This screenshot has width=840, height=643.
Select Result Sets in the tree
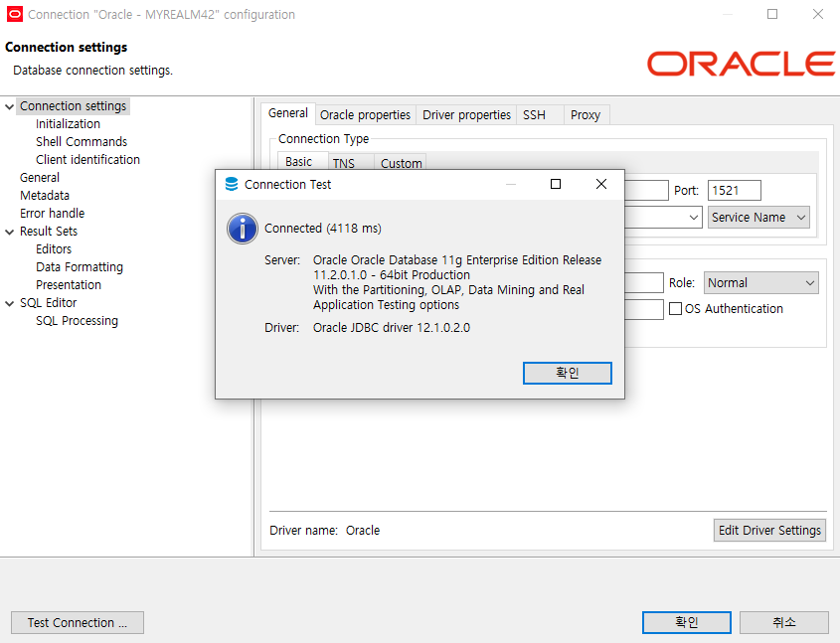pyautogui.click(x=49, y=232)
